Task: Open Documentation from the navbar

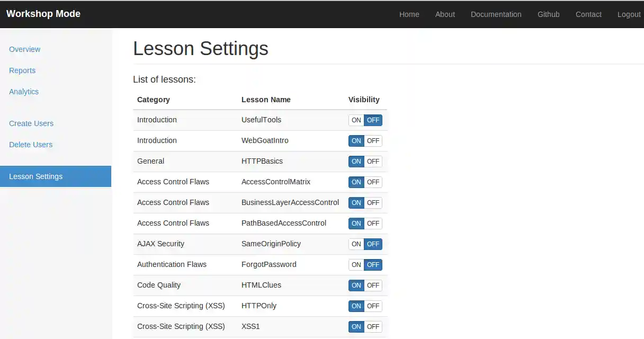Action: (x=496, y=14)
